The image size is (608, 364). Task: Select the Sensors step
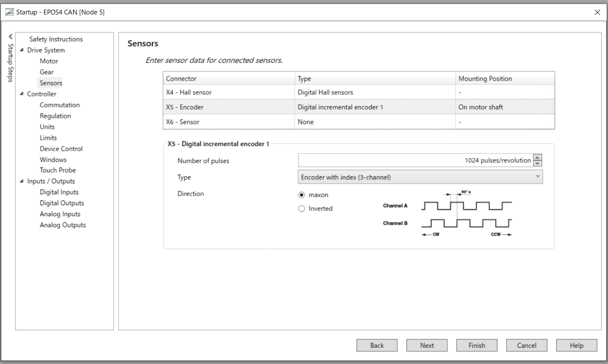tap(51, 83)
